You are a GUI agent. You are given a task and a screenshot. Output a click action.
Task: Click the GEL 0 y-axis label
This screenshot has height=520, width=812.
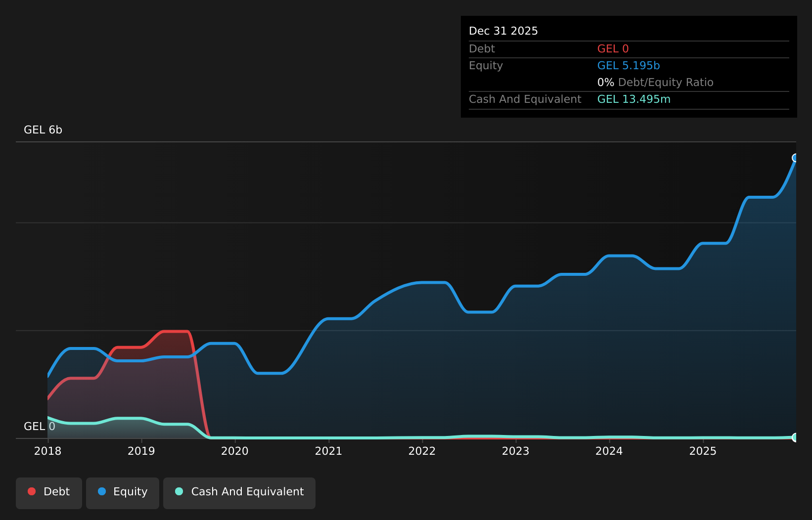point(40,427)
